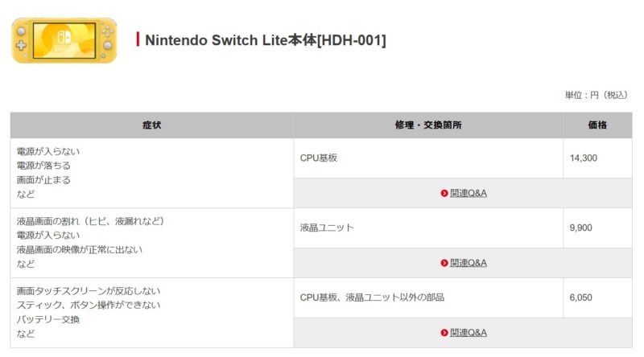644x357 pixels.
Task: Click the 14,300 price cell
Action: 597,158
